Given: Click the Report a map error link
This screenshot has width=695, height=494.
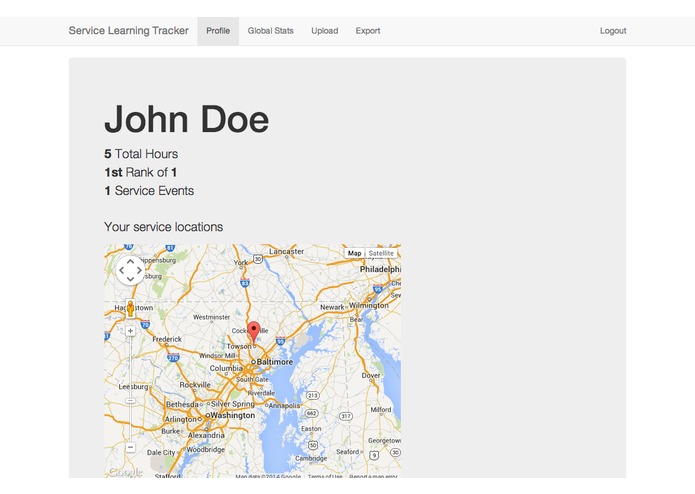Looking at the screenshot, I should pos(373,476).
